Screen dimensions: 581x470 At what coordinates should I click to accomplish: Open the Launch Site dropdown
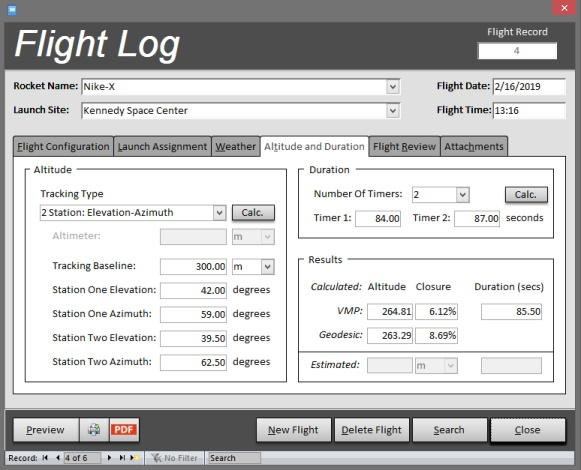coord(393,110)
